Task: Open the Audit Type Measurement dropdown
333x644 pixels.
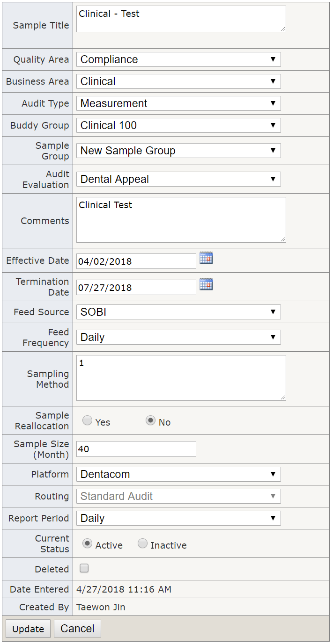Action: [178, 103]
